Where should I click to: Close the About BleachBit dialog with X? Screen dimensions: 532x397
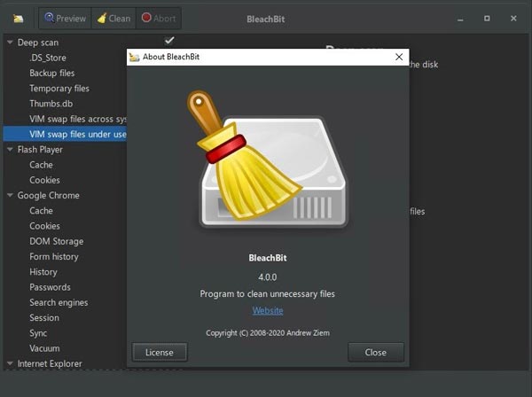click(x=399, y=57)
